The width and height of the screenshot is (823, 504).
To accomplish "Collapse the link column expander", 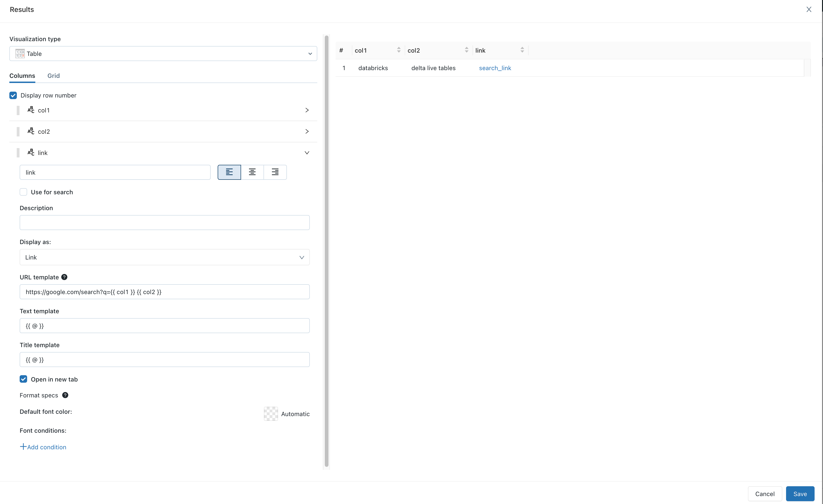I will 307,153.
